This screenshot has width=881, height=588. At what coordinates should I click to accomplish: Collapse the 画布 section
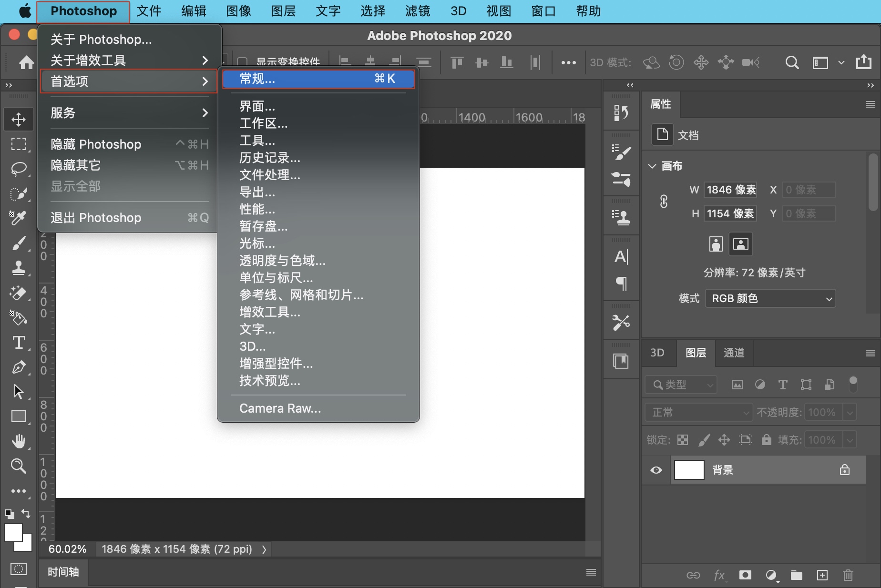652,166
